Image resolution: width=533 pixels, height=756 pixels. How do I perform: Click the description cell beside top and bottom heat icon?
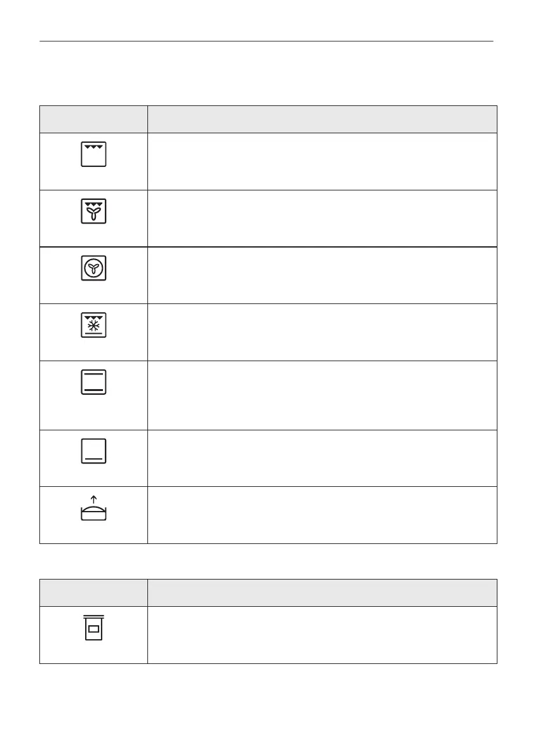coord(321,395)
